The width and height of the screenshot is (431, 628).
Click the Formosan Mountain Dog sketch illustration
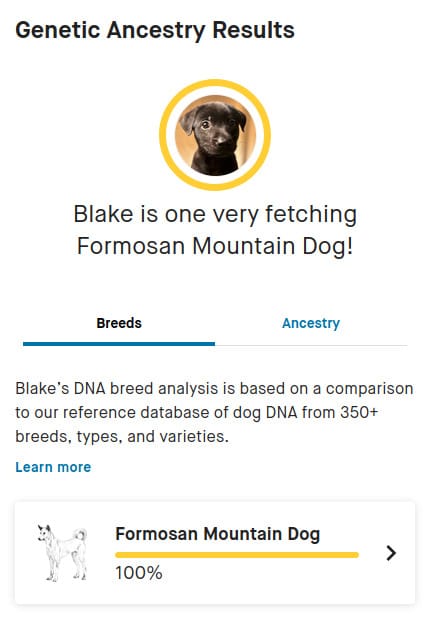pyautogui.click(x=62, y=553)
